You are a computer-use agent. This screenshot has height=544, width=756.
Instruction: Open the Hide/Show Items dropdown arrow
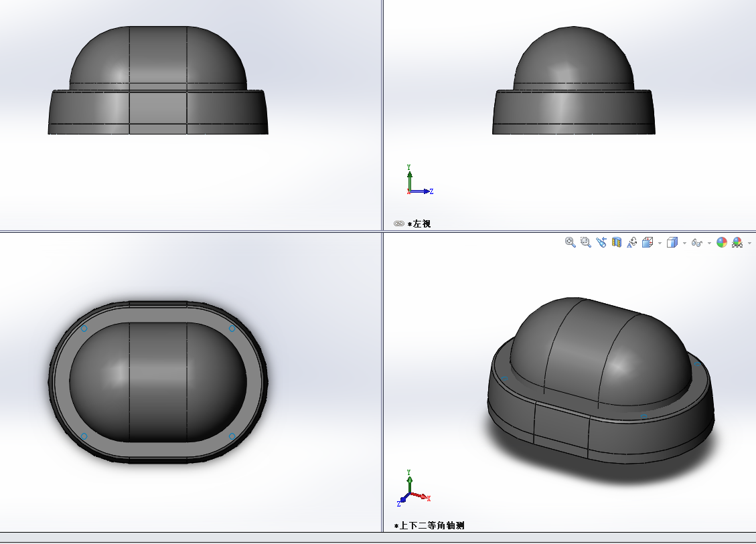click(709, 243)
